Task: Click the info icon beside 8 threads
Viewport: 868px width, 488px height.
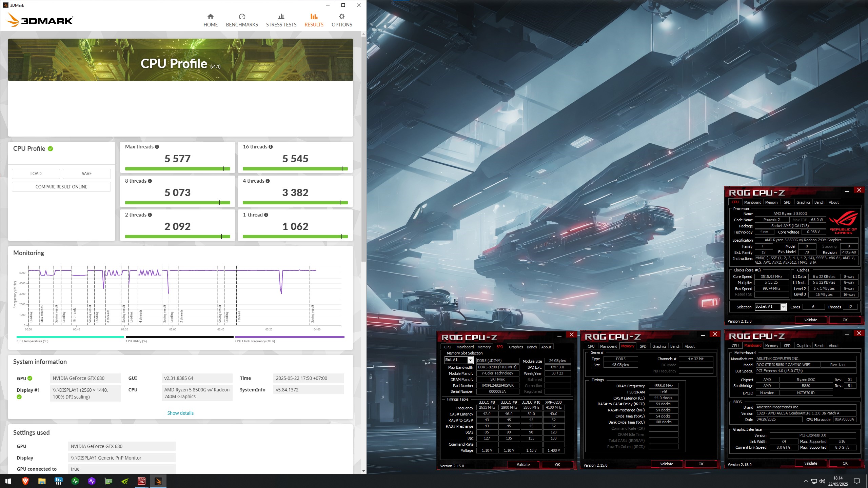Action: click(x=150, y=181)
